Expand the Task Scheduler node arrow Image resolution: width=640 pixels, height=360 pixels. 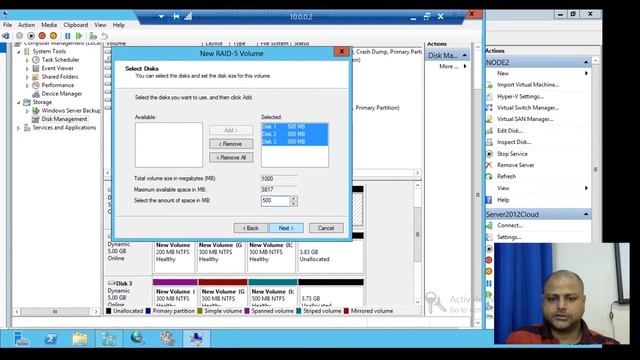click(x=27, y=60)
